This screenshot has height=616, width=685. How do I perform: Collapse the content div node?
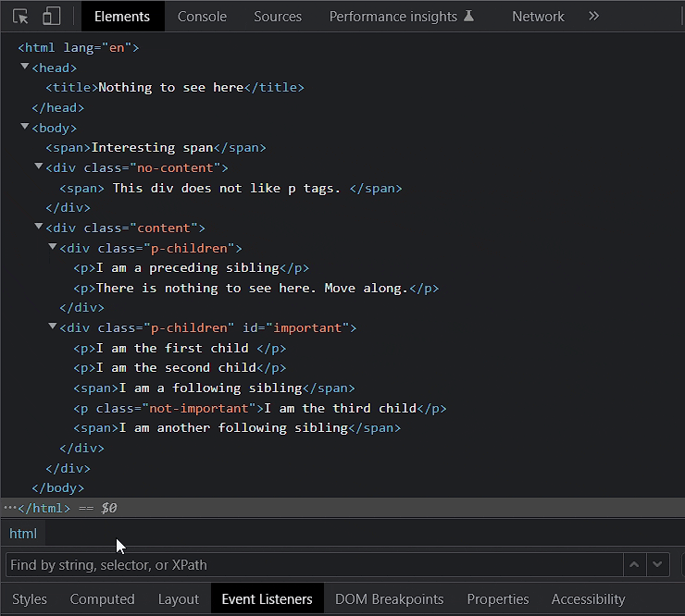coord(39,226)
